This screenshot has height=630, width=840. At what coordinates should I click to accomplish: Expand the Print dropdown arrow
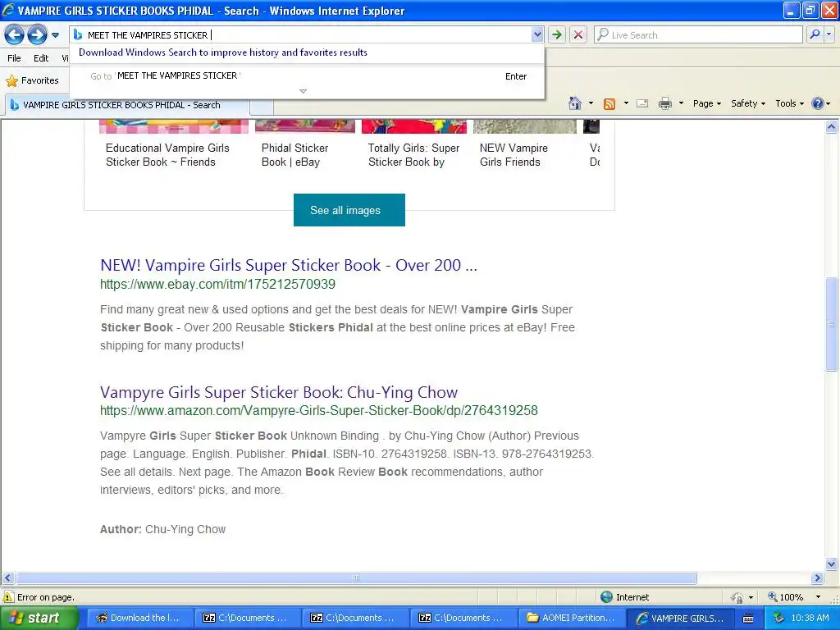click(x=681, y=103)
